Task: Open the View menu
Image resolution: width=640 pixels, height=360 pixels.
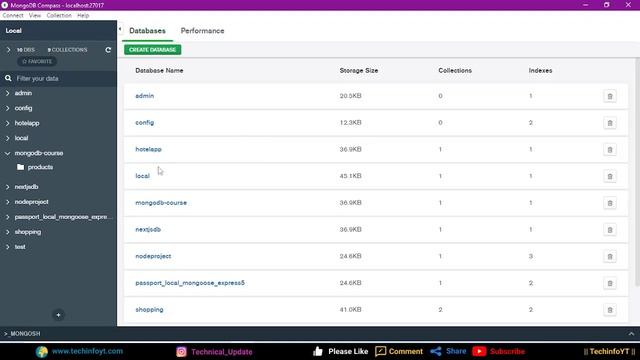Action: pos(35,16)
